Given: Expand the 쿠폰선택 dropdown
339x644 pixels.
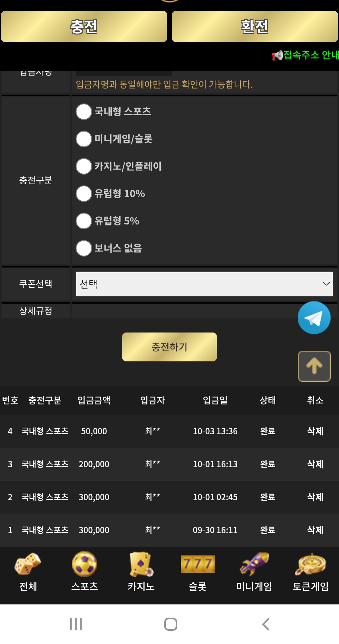Looking at the screenshot, I should 204,284.
